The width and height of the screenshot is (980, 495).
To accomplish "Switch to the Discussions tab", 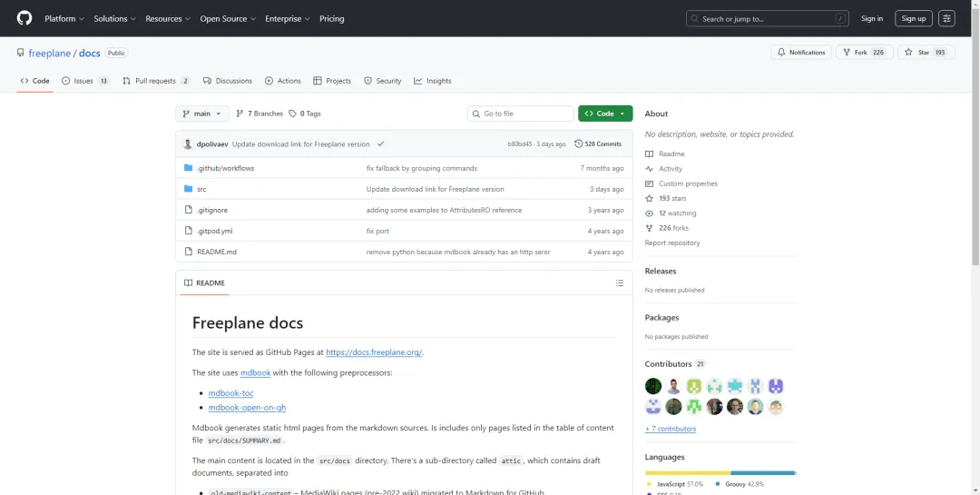I will coord(227,81).
